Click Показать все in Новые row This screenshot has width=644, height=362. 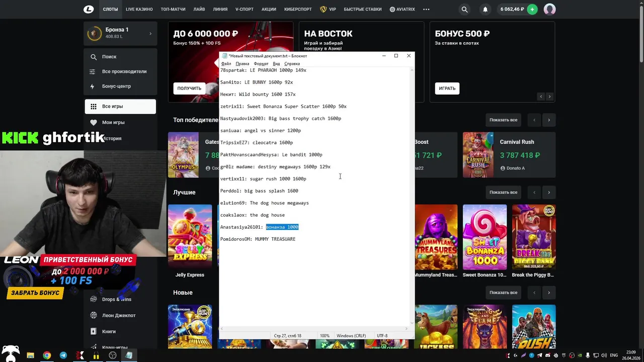[x=503, y=292]
